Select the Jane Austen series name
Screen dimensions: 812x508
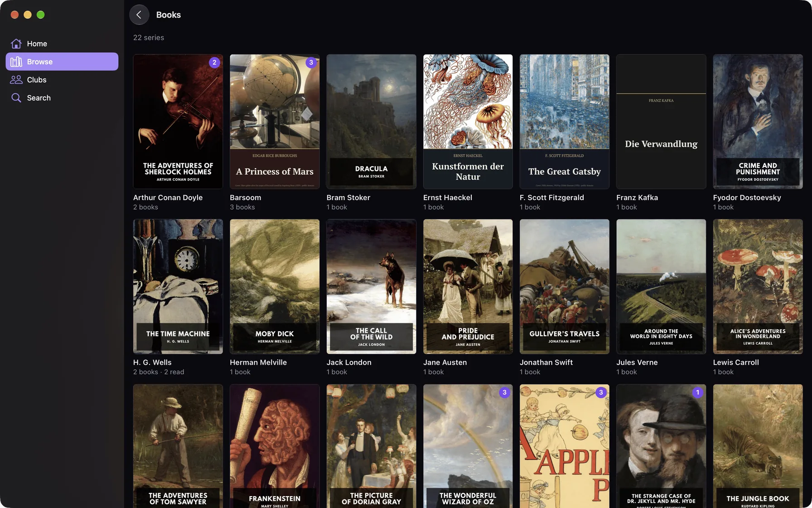pos(445,362)
